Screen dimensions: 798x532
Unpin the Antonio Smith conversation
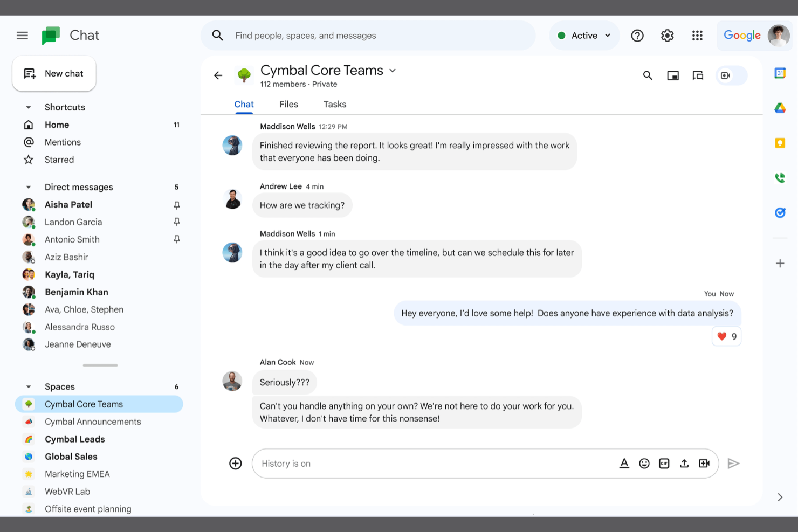tap(176, 239)
